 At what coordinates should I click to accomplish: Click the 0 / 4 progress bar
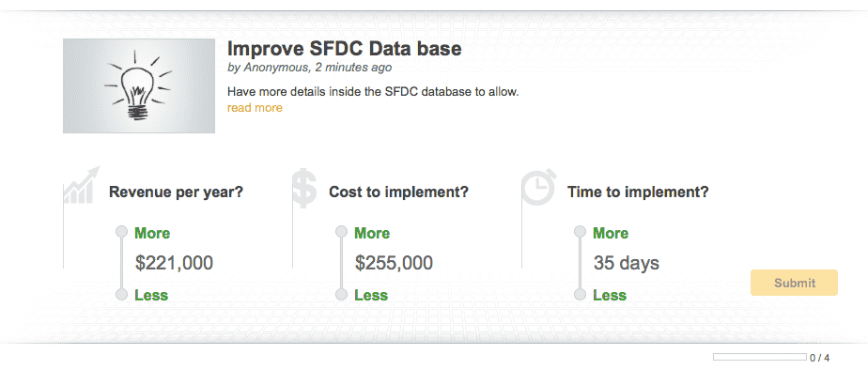[759, 357]
